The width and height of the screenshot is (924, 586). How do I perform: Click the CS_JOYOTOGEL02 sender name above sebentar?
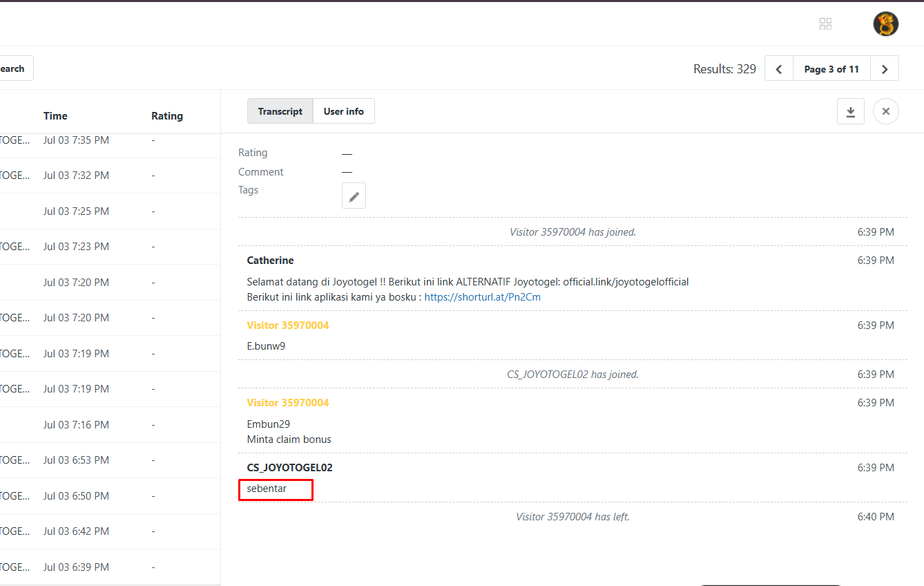pos(289,468)
